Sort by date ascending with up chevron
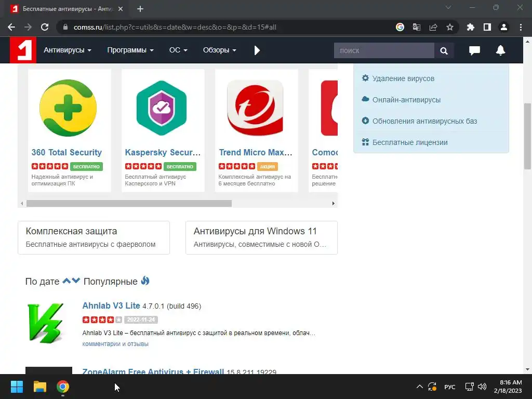The image size is (532, 399). [67, 281]
